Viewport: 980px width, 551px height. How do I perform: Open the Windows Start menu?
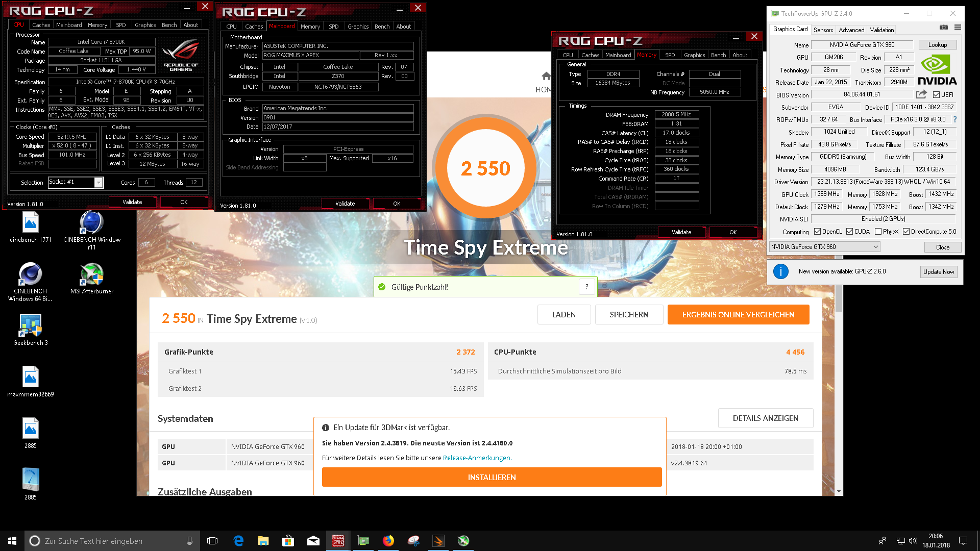pyautogui.click(x=12, y=541)
